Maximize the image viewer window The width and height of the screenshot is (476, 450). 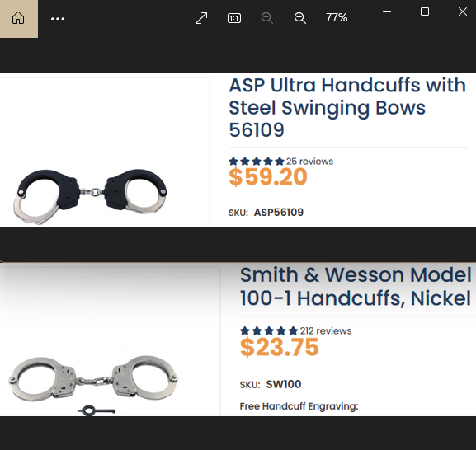(x=425, y=12)
